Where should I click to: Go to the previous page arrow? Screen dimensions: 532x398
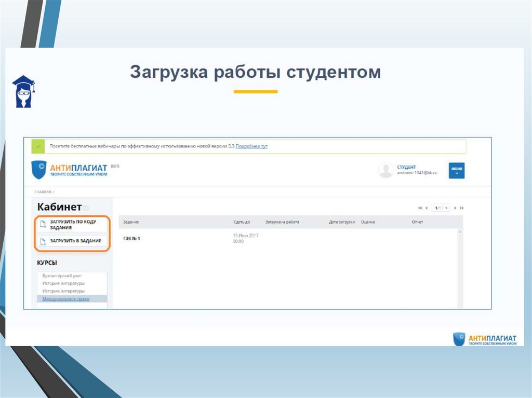tap(427, 208)
